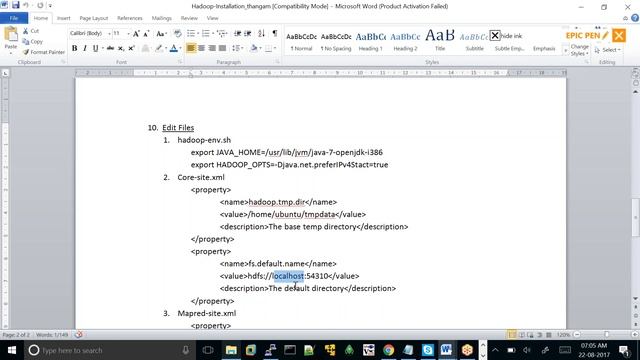Image resolution: width=640 pixels, height=360 pixels.
Task: Open borders dropdown arrow
Action: click(x=275, y=48)
